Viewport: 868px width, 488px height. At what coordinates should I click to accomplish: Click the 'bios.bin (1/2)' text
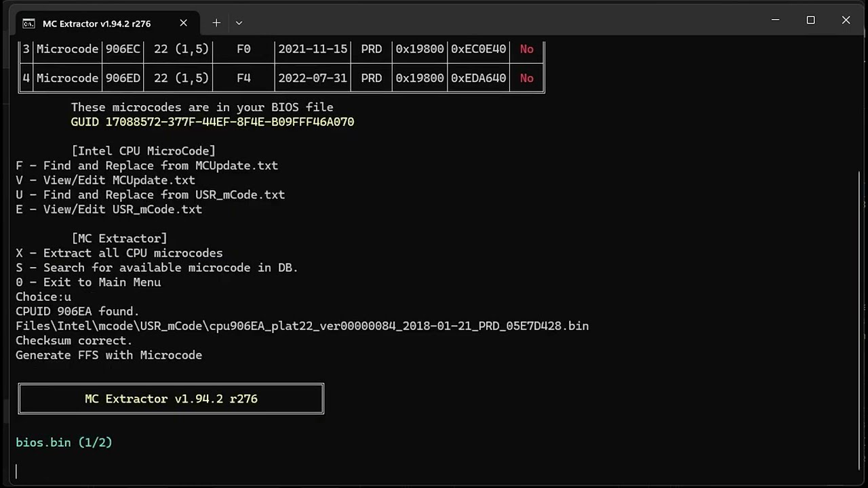pyautogui.click(x=64, y=443)
